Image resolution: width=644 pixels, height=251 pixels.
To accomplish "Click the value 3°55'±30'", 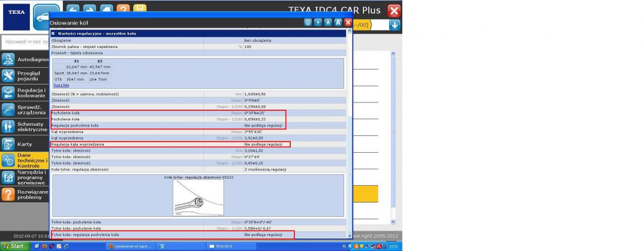I will [x=254, y=132].
